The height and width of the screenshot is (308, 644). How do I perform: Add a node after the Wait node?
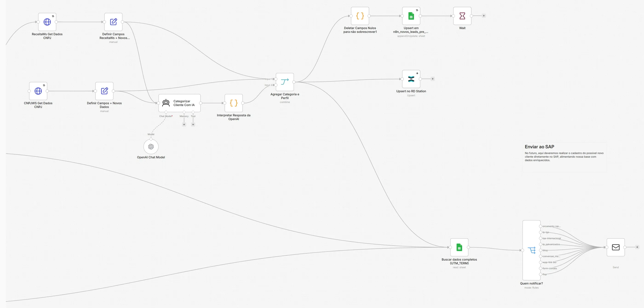pos(484,16)
